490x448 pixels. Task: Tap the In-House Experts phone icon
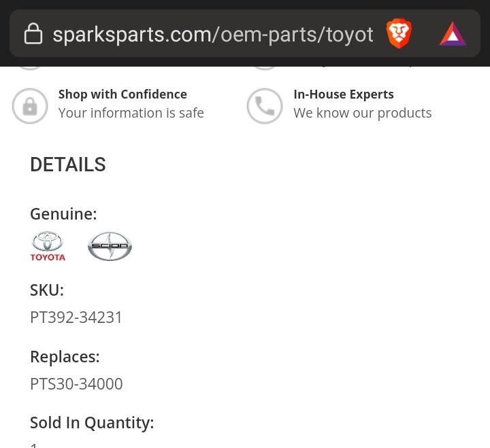pos(265,106)
